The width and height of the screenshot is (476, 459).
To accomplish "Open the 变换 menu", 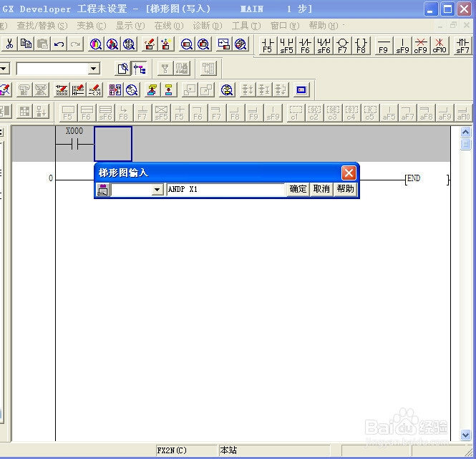I will tap(92, 26).
